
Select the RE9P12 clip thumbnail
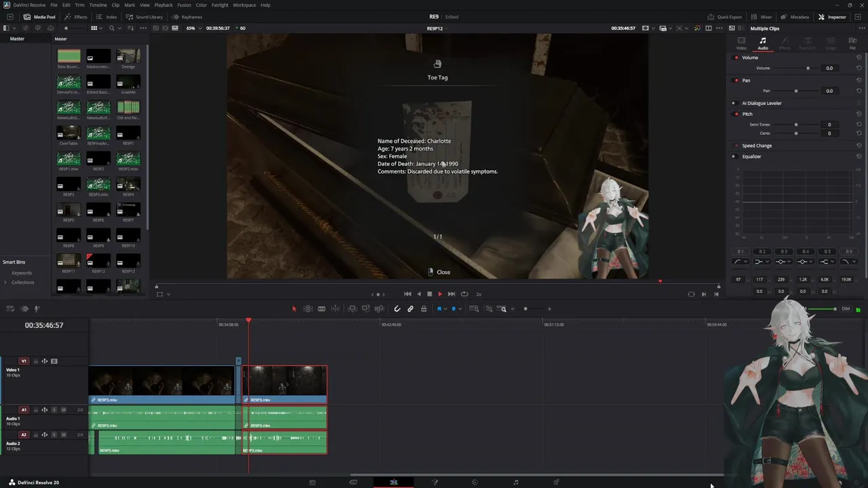click(98, 261)
